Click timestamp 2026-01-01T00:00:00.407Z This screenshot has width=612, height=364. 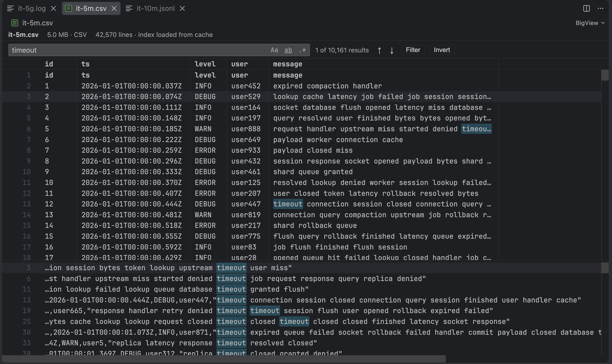132,194
